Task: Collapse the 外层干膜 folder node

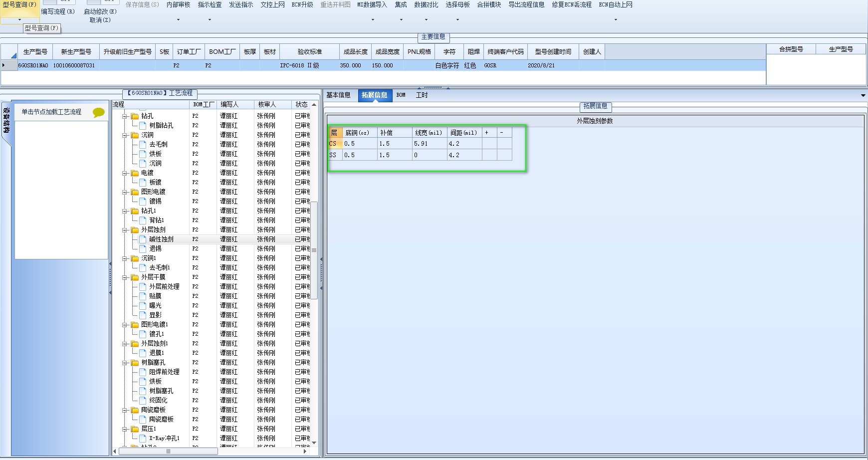Action: pos(125,277)
